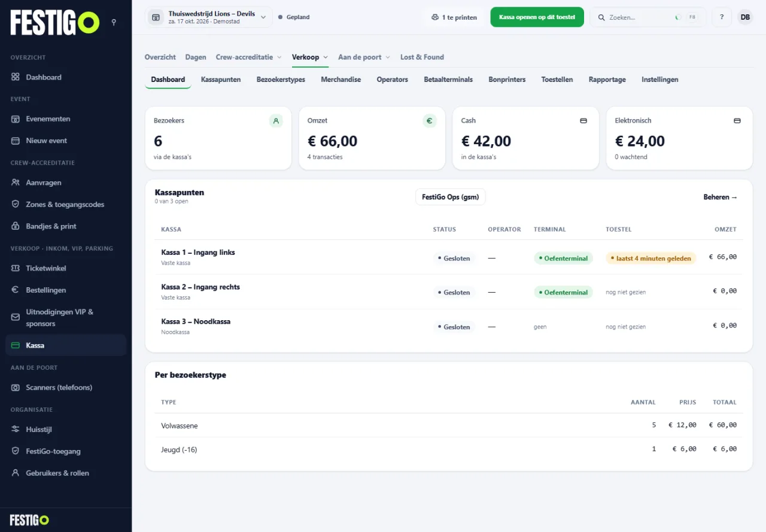Click the green euro icon on Omzet card
The image size is (766, 532).
point(430,121)
